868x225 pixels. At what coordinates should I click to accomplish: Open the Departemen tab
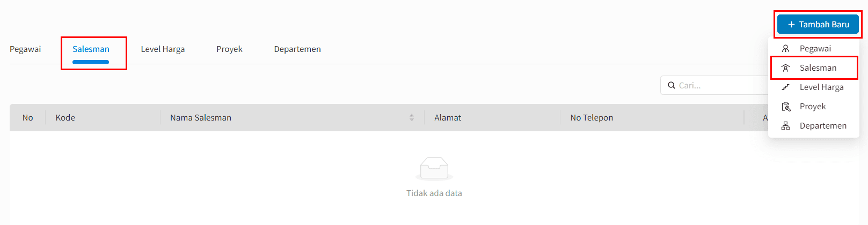click(x=297, y=49)
